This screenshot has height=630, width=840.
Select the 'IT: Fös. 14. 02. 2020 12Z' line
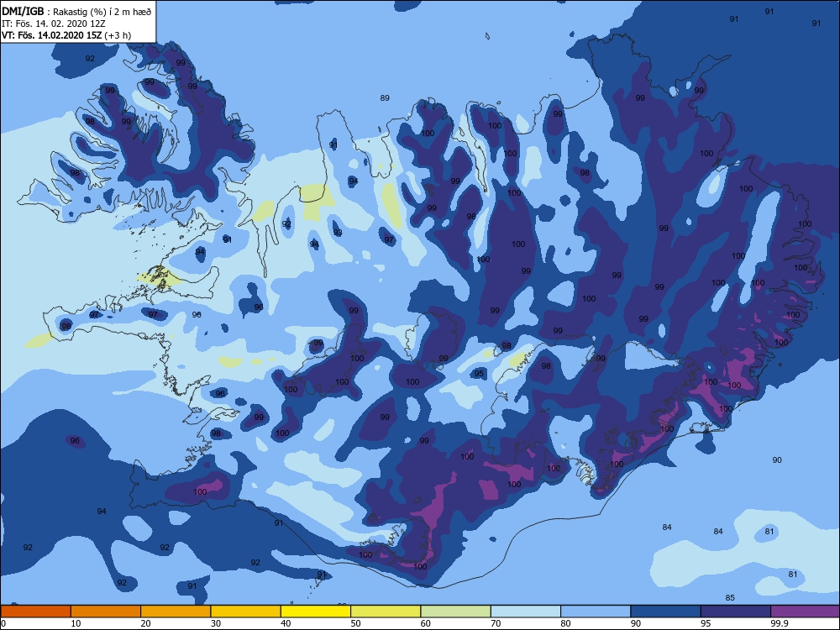click(x=54, y=24)
